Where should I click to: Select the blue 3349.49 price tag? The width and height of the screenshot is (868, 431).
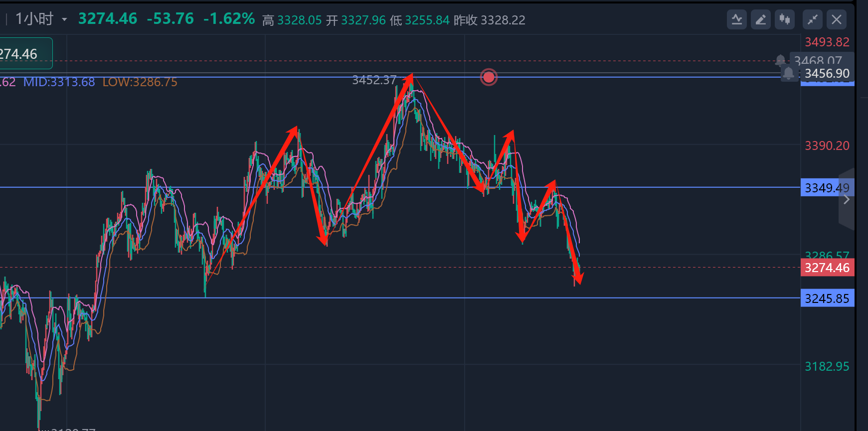827,188
